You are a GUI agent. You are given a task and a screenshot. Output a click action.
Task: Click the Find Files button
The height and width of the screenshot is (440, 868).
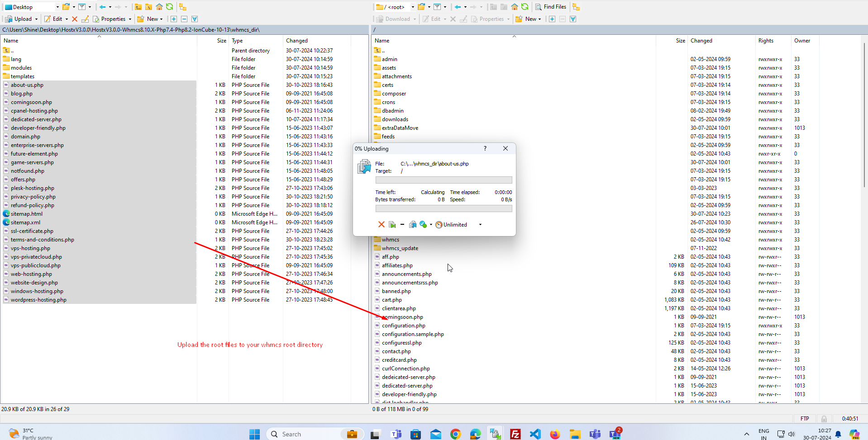pyautogui.click(x=551, y=7)
